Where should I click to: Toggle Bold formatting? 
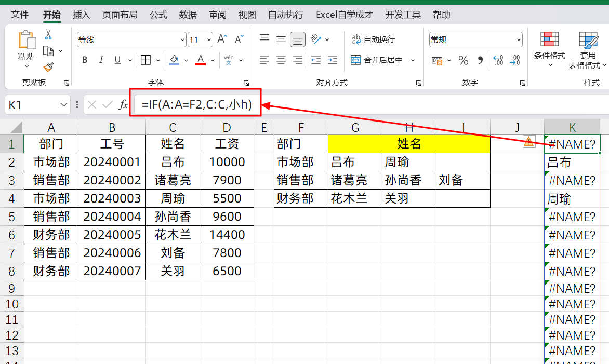click(x=85, y=60)
